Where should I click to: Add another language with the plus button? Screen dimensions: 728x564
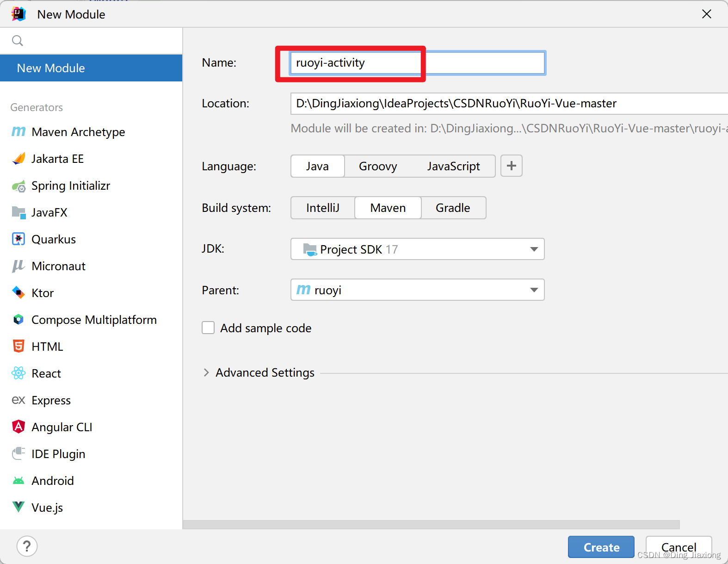point(512,166)
